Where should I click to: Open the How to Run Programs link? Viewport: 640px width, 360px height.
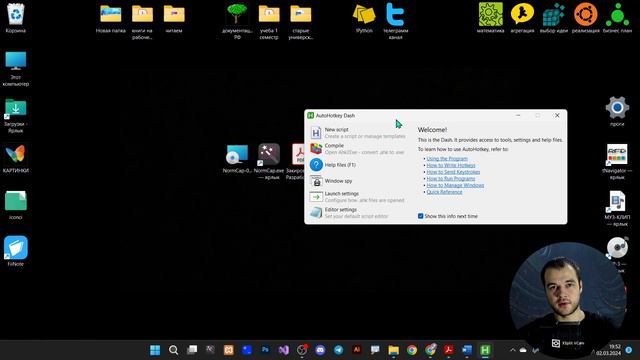coord(451,178)
